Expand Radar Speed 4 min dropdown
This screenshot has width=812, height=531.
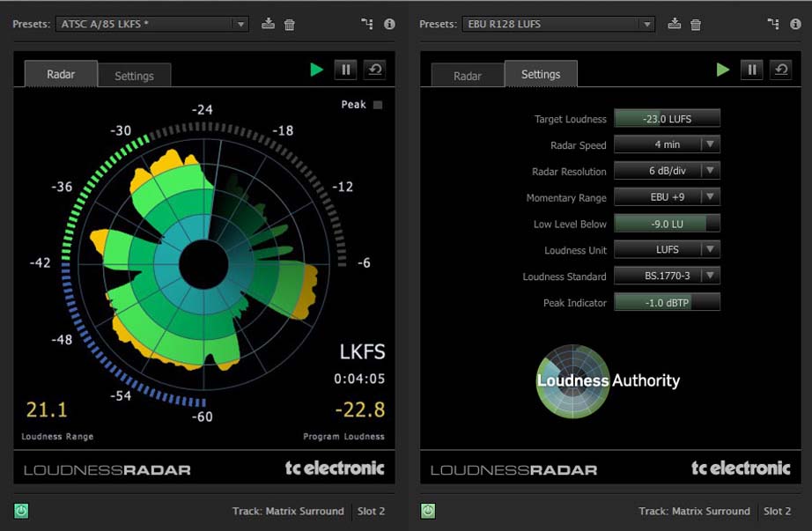tap(667, 144)
